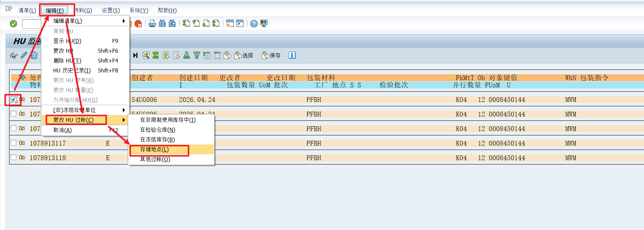The height and width of the screenshot is (230, 644).
Task: Expand the 编辑清单(L) submenu
Action: (86, 21)
